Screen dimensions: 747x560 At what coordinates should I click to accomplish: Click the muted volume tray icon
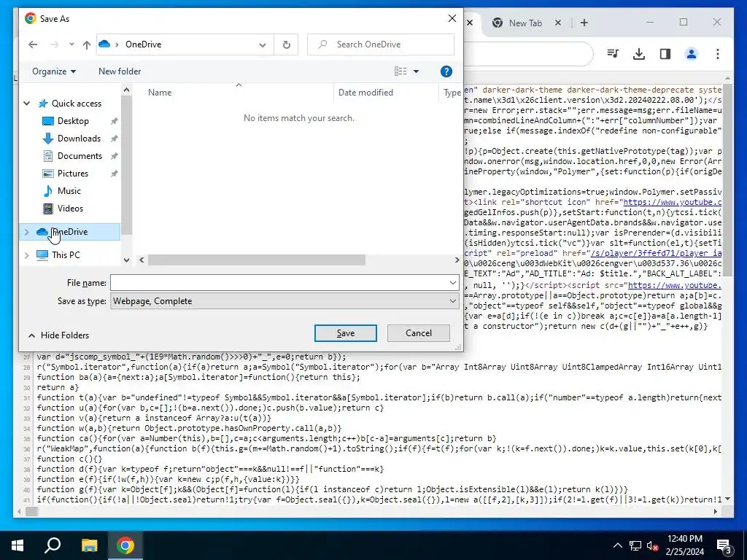[x=653, y=545]
